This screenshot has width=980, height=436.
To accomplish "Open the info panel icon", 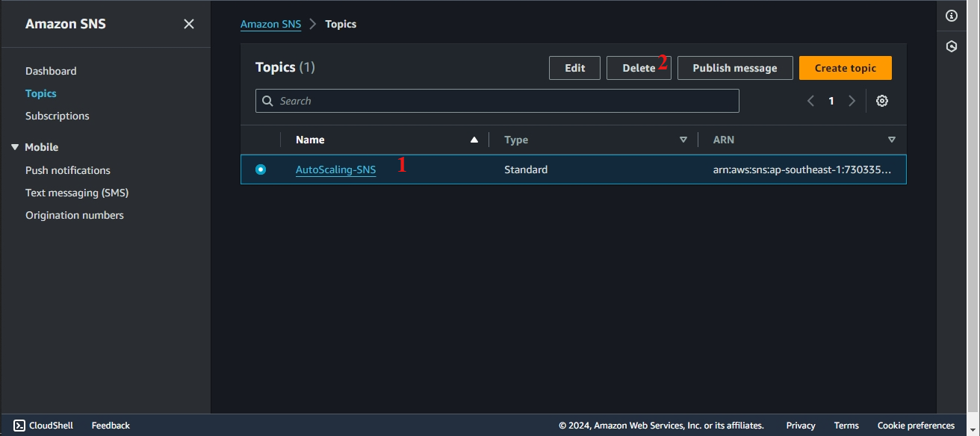I will (x=951, y=16).
